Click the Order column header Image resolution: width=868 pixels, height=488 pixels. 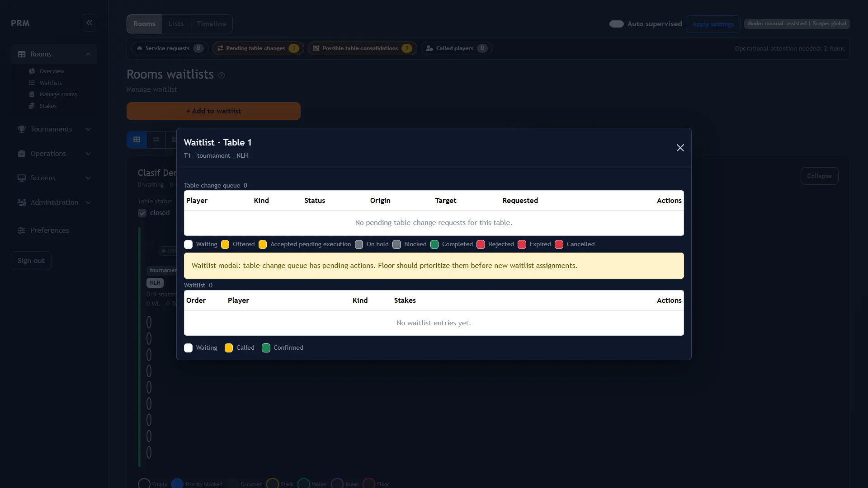pos(196,300)
